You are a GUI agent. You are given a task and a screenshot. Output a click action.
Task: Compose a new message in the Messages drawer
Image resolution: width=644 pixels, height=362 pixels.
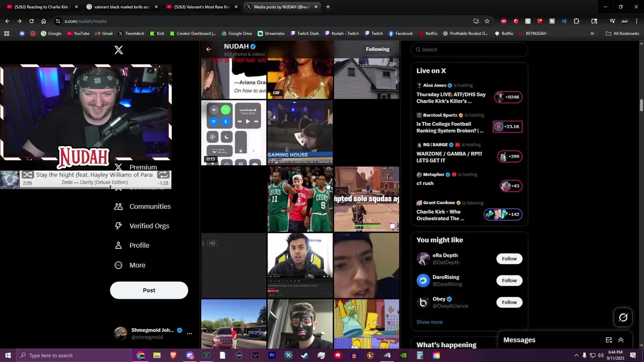click(609, 340)
